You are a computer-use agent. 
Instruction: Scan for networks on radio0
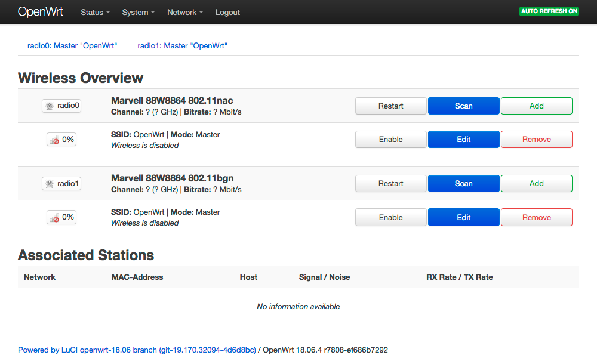tap(464, 106)
